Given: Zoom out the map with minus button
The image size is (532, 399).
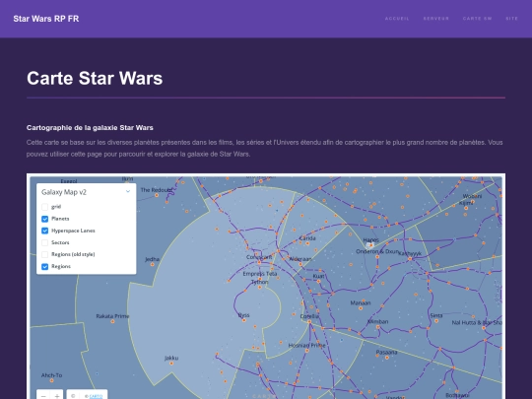Looking at the screenshot, I should click(x=43, y=396).
